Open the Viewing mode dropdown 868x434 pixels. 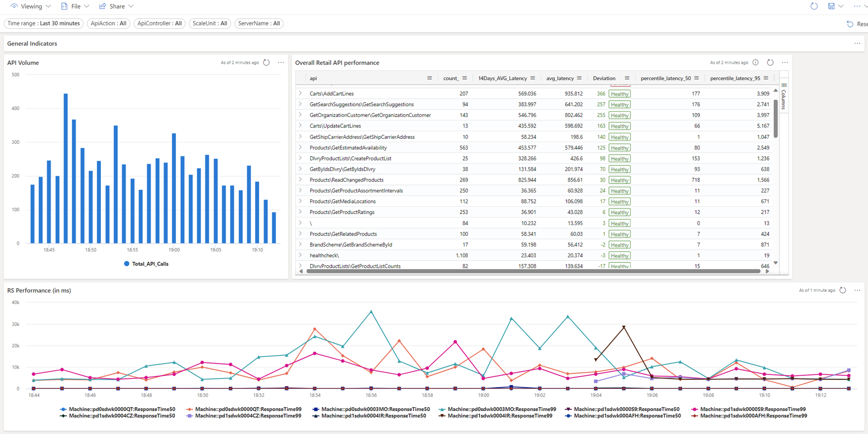(x=31, y=6)
